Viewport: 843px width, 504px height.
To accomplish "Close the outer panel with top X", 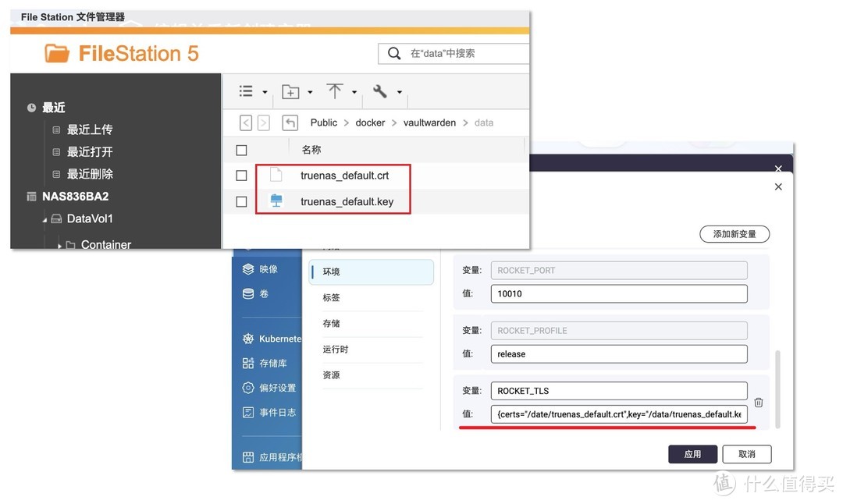I will point(778,169).
